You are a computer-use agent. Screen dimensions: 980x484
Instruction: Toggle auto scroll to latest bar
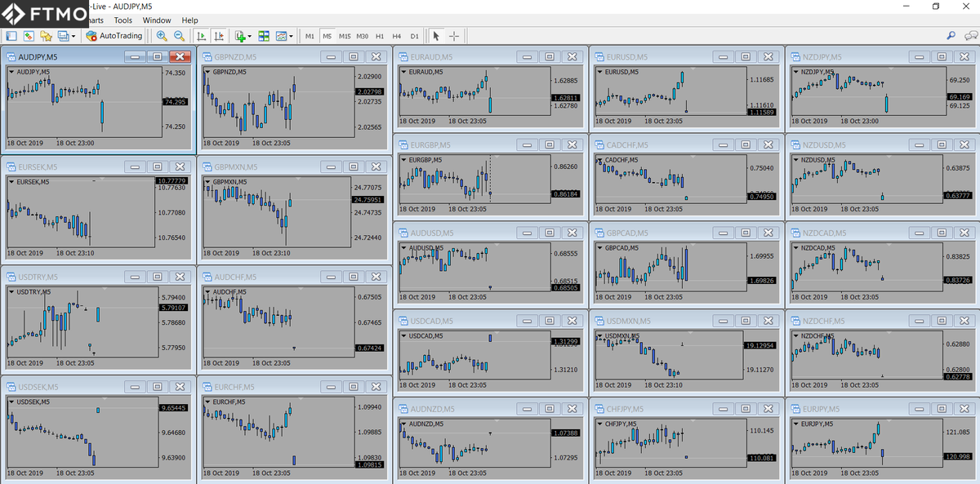pyautogui.click(x=202, y=36)
